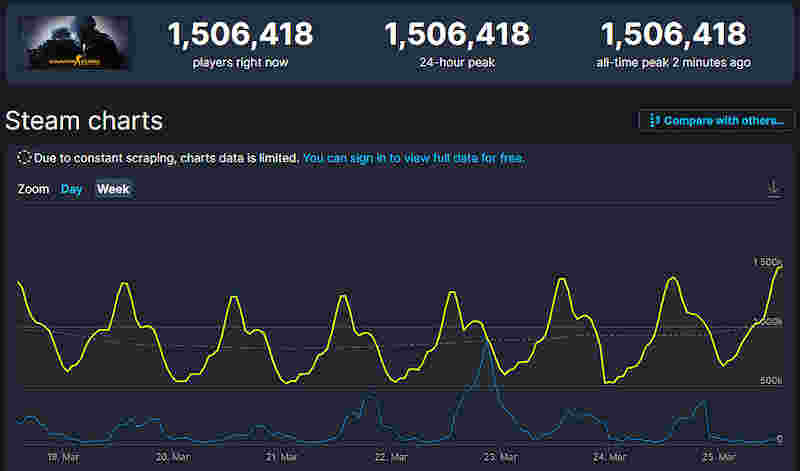
Task: Click the 1500k y-axis label
Action: (768, 262)
